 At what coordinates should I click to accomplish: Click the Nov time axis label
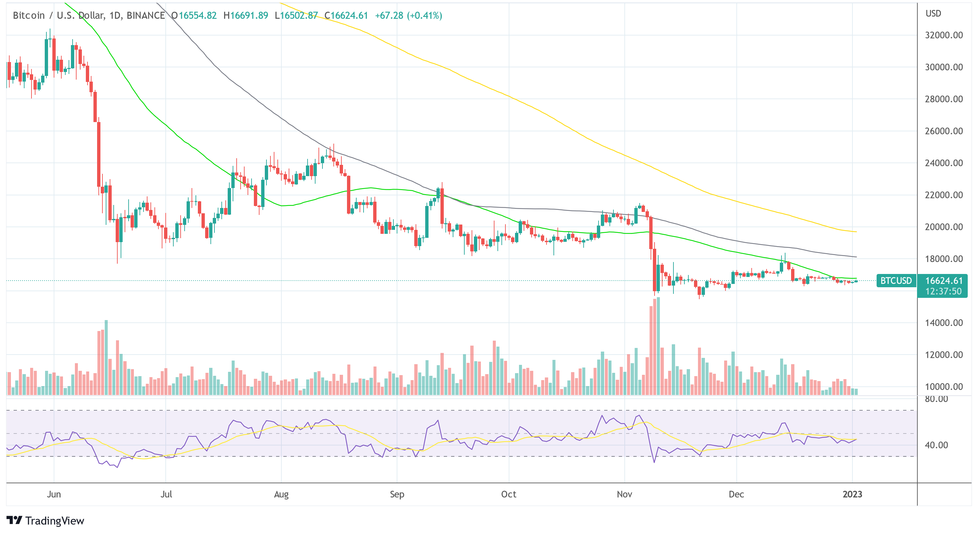[624, 494]
